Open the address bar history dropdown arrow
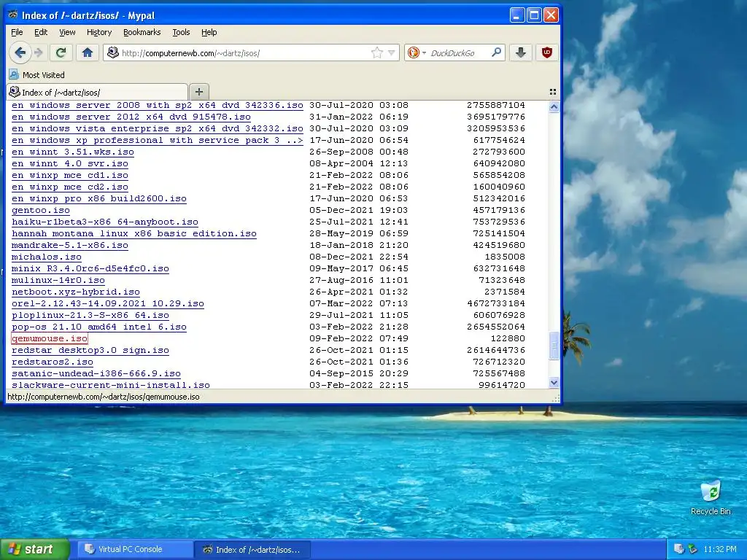This screenshot has height=560, width=747. click(392, 52)
